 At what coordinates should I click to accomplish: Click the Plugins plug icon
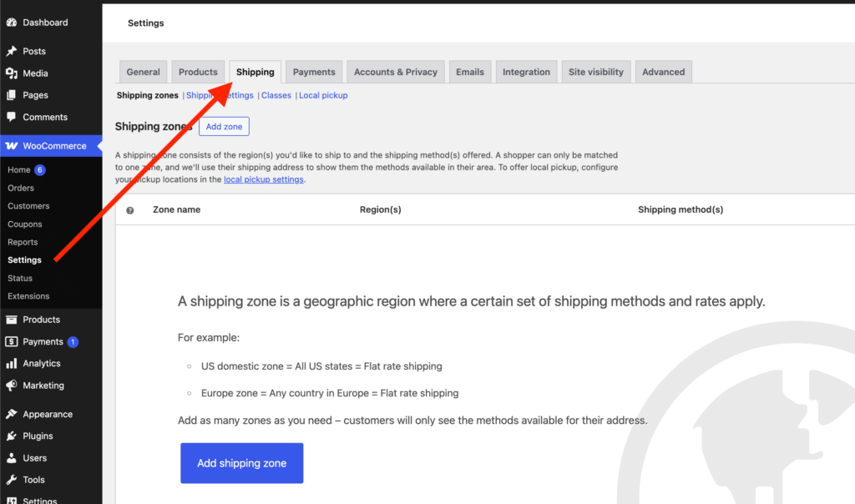point(12,436)
